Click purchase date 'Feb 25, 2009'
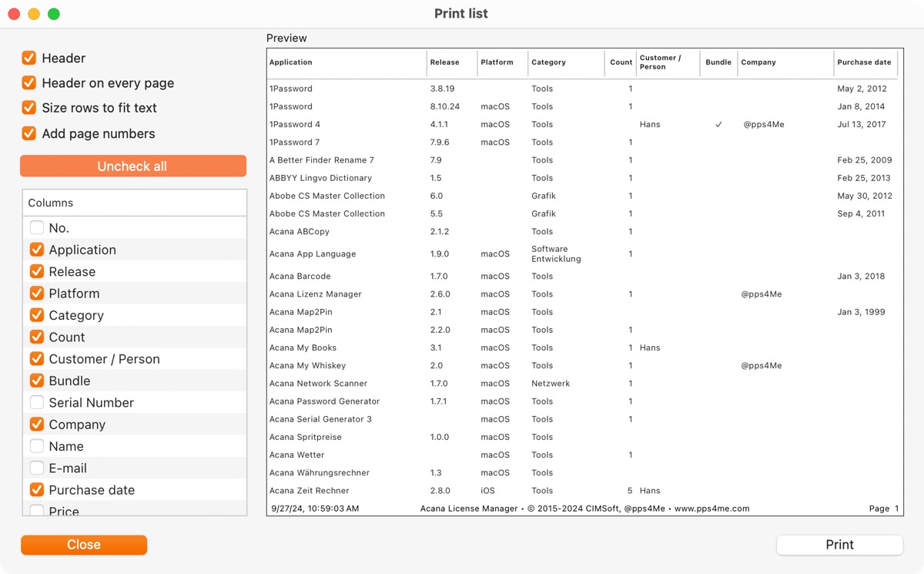Viewport: 924px width, 574px height. tap(865, 160)
